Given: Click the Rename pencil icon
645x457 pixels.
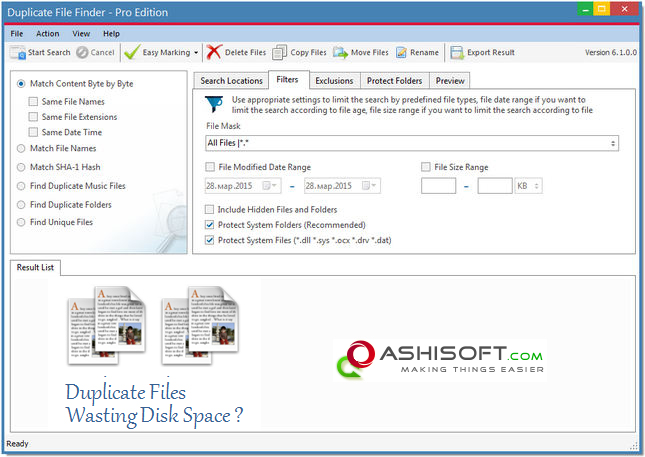Looking at the screenshot, I should tap(401, 53).
